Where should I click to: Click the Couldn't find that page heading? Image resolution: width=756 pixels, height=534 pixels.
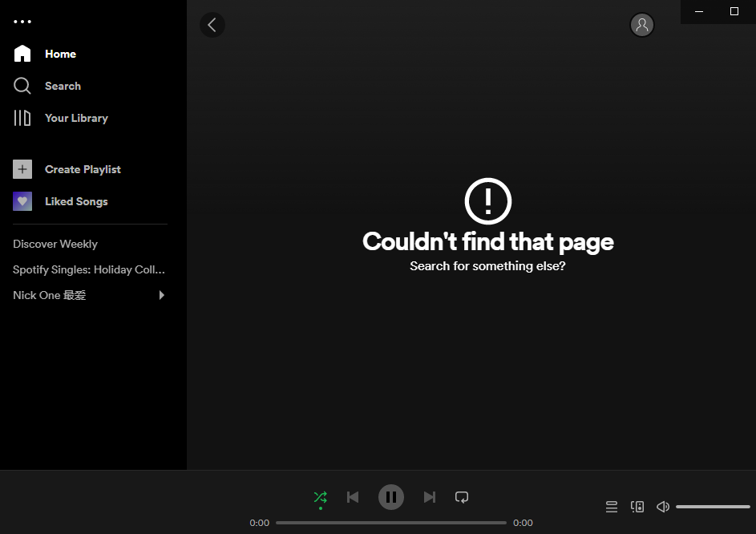click(488, 241)
